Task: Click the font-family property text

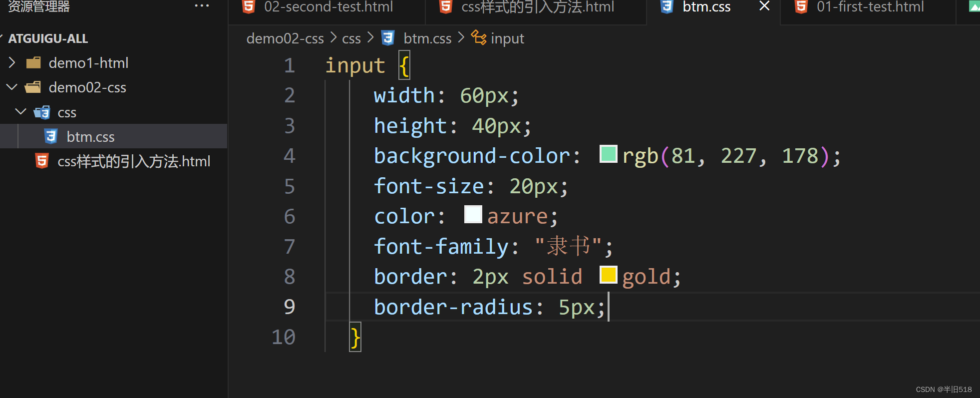Action: (x=441, y=247)
